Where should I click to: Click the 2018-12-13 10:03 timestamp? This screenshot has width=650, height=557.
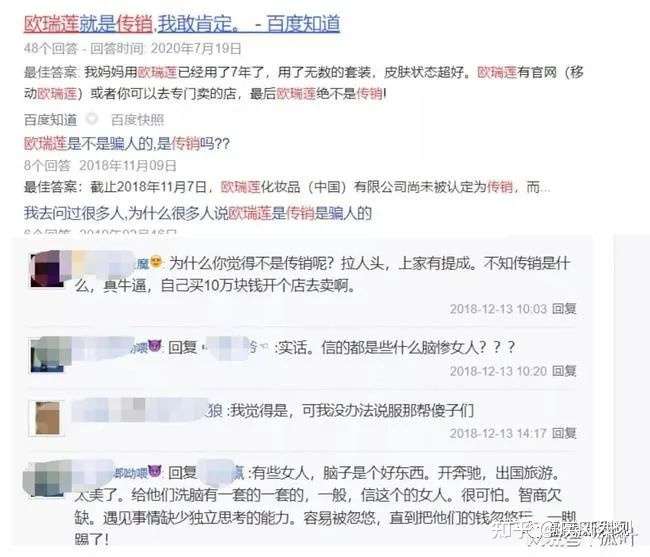[x=498, y=308]
